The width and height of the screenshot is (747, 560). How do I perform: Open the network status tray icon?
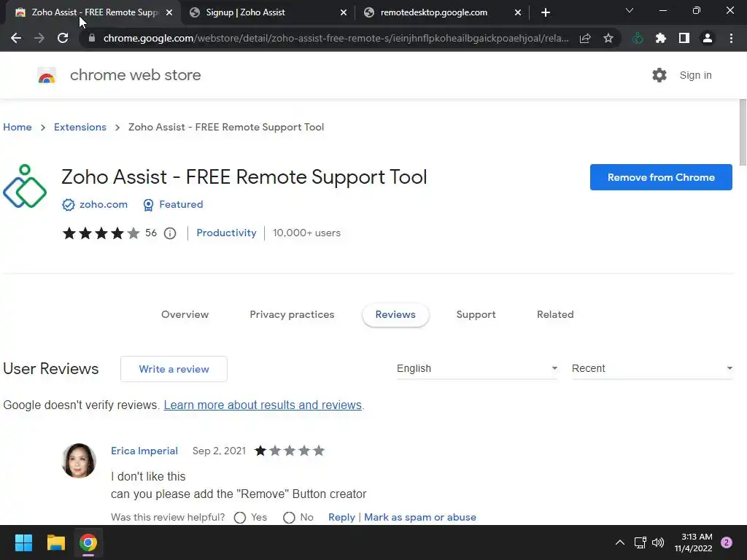640,542
